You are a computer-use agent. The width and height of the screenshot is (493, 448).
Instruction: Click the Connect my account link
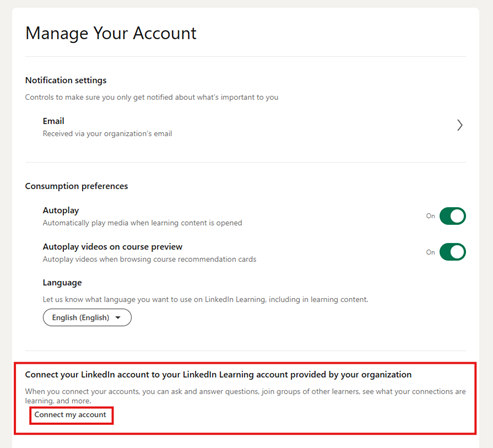pyautogui.click(x=70, y=415)
